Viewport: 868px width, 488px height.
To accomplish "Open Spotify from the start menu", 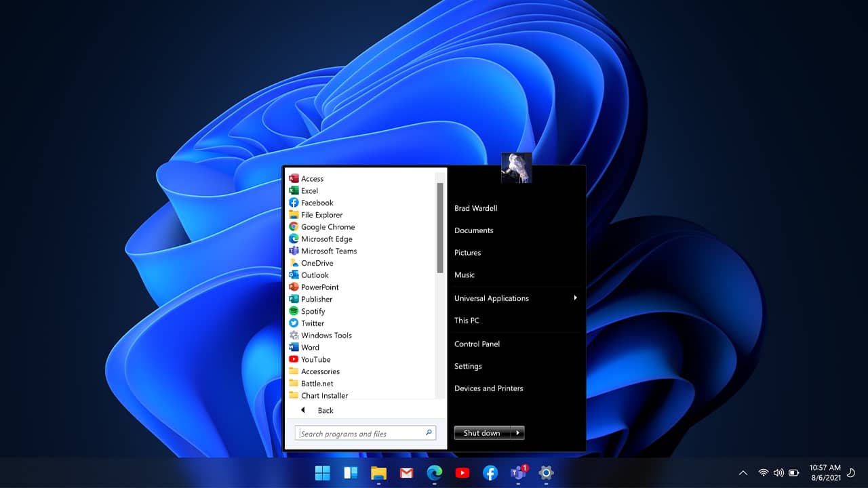I will (x=307, y=311).
